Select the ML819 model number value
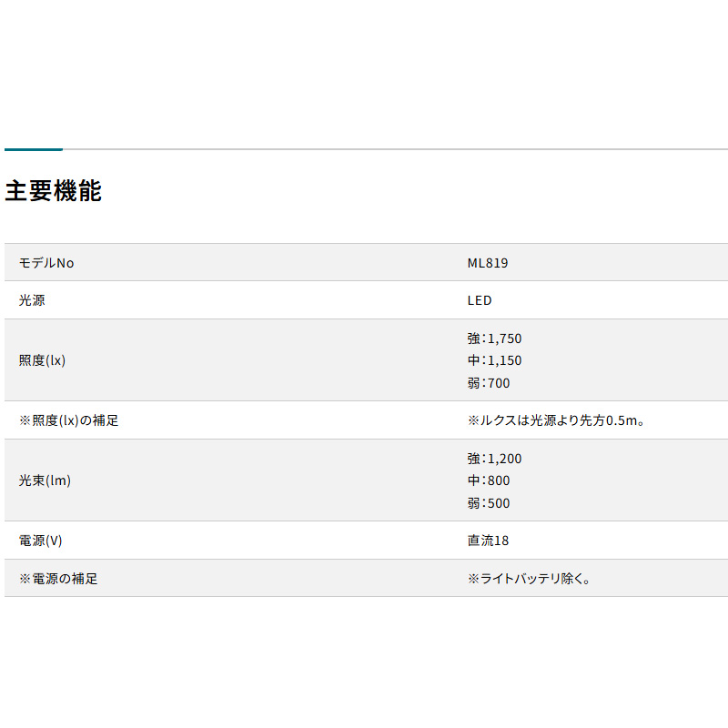Viewport: 728px width, 728px height. click(x=488, y=263)
